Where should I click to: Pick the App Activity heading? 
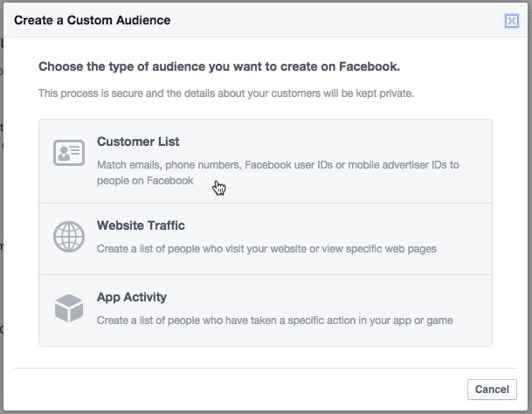(x=132, y=297)
